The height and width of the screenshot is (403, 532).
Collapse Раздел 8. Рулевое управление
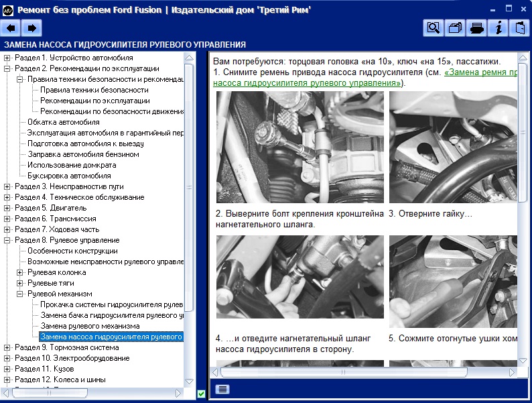7,240
